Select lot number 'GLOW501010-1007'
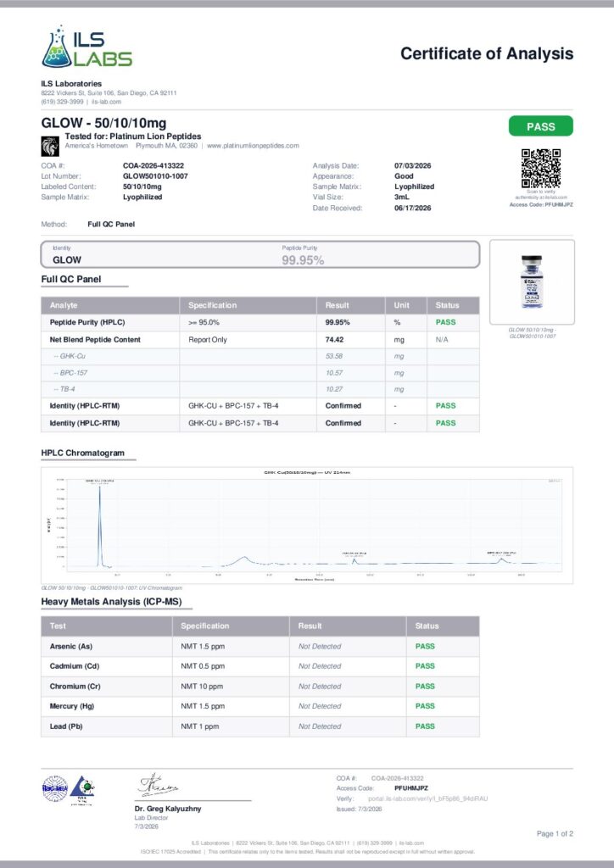 point(155,176)
